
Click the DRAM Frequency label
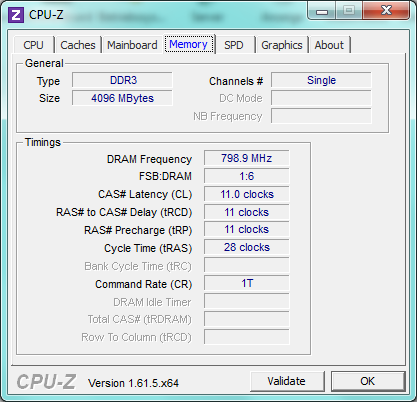149,159
